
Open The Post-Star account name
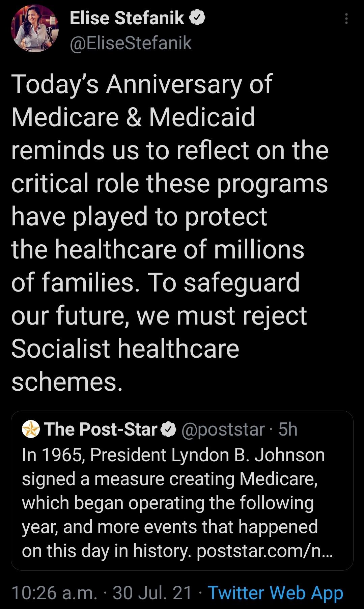tap(101, 429)
